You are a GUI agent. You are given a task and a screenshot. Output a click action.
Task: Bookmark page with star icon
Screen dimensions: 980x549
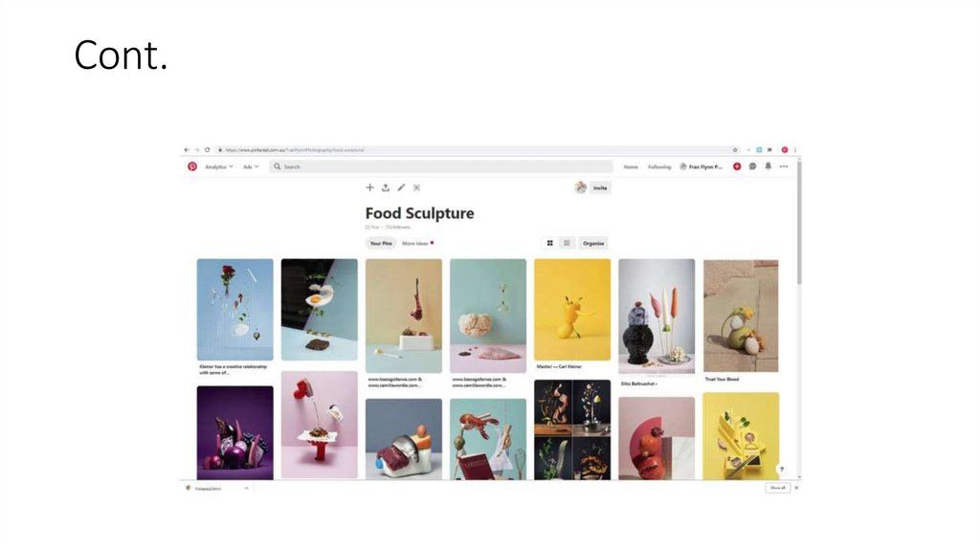pyautogui.click(x=735, y=150)
